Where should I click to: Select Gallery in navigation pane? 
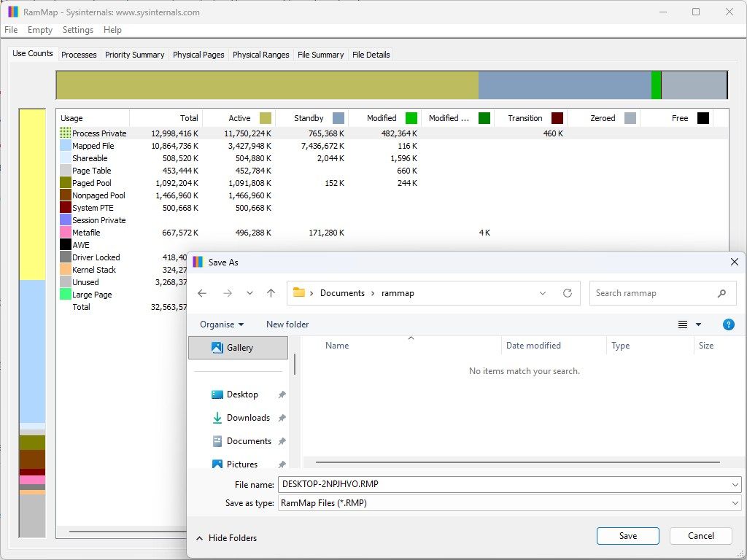point(239,348)
